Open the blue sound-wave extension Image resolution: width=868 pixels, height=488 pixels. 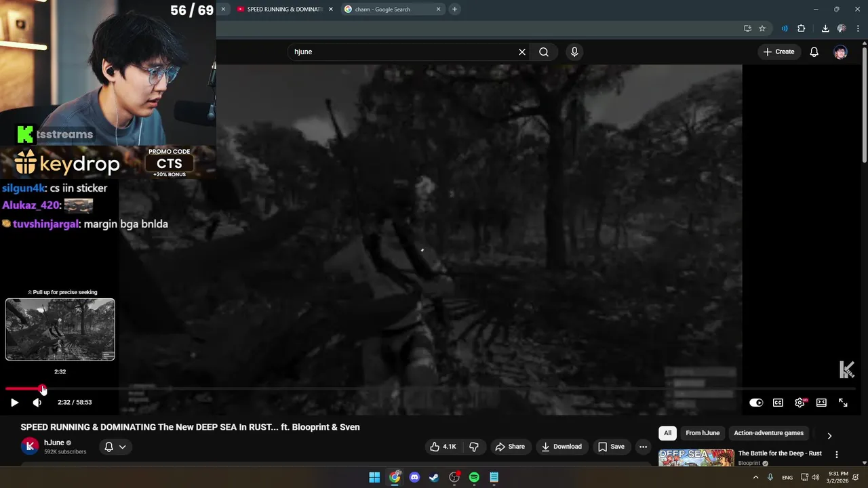(x=785, y=28)
